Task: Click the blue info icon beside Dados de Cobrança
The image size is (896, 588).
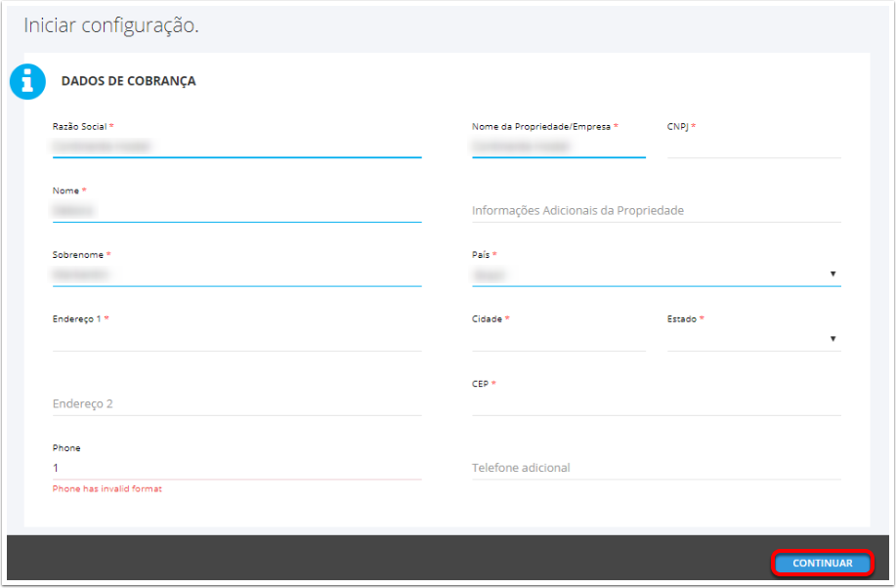Action: pos(27,82)
